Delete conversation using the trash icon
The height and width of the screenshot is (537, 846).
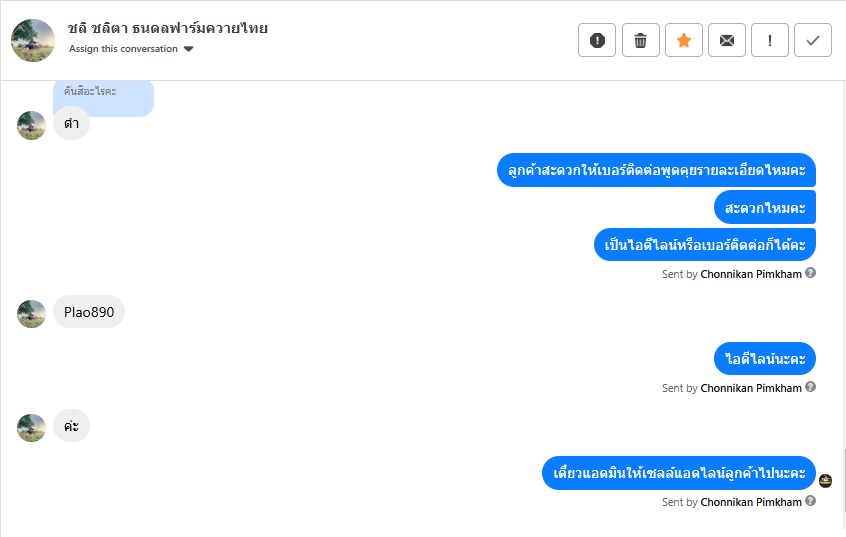pos(640,40)
